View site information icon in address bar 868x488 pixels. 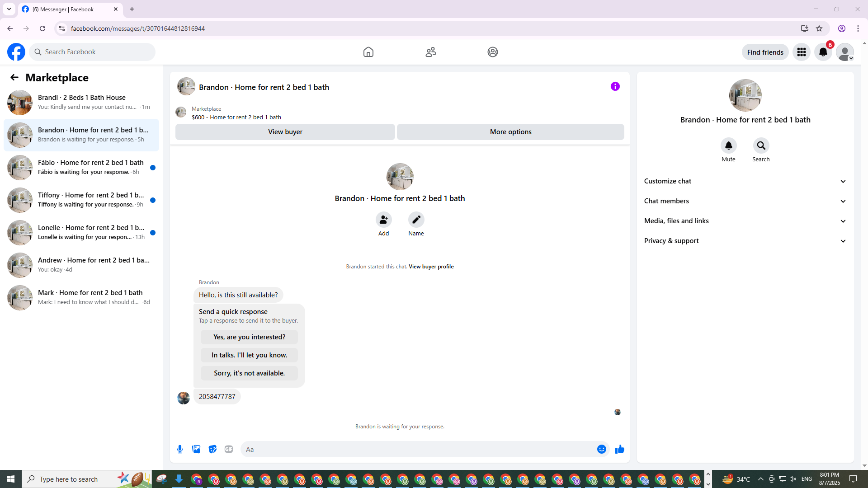(62, 28)
